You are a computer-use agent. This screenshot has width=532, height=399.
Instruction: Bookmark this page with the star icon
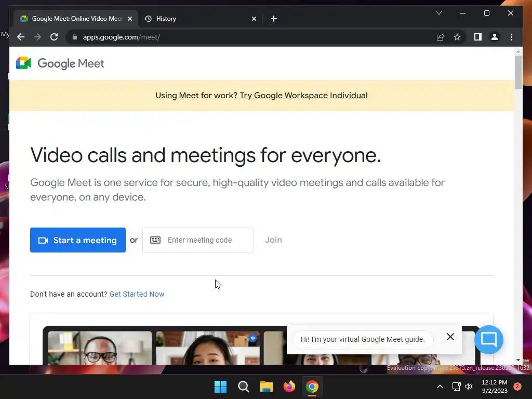(457, 37)
